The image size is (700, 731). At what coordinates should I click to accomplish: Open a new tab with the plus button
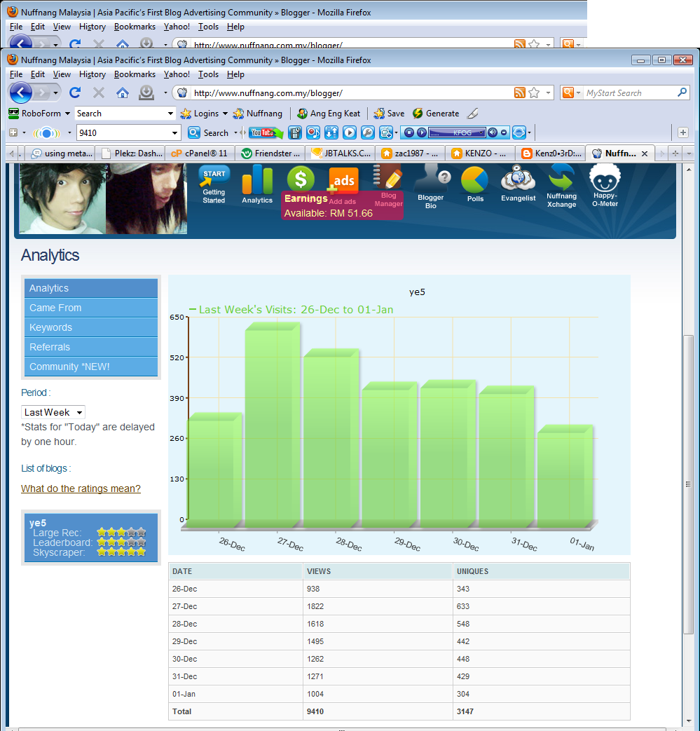coord(675,153)
